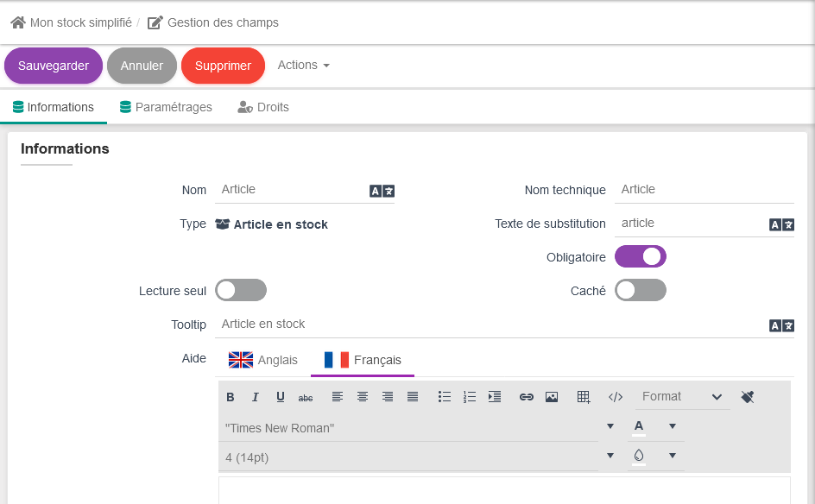This screenshot has height=504, width=815.
Task: Insert a bulleted list
Action: coord(445,397)
